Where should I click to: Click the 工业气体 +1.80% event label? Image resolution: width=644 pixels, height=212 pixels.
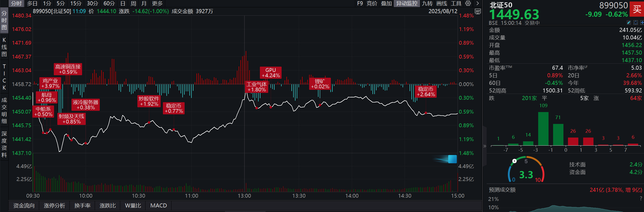pyautogui.click(x=257, y=87)
